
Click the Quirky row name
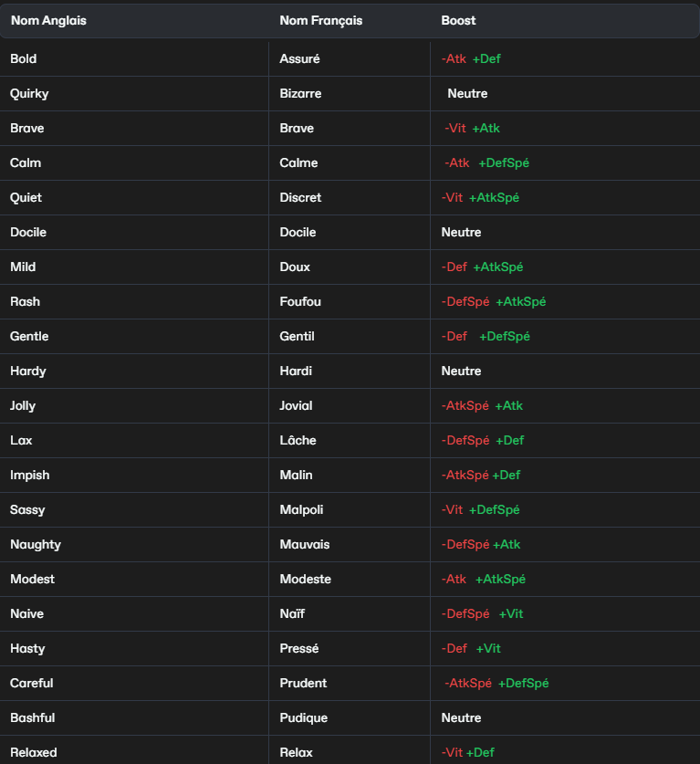tap(29, 93)
